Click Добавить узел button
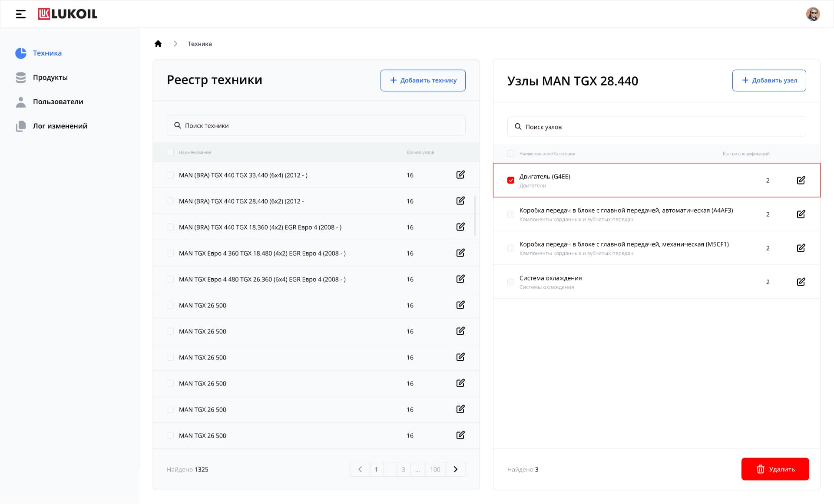Viewport: 834px width, 504px height. [769, 80]
